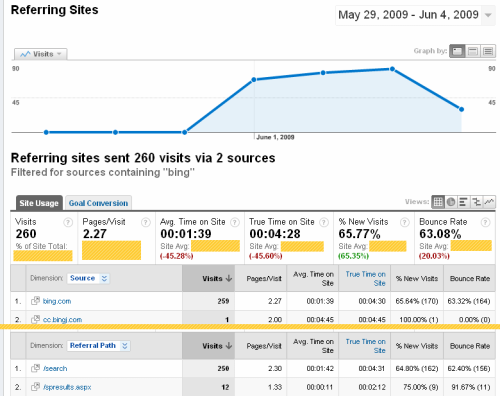Open the Referral Path dimension dropdown
This screenshot has height=396, width=500.
click(x=98, y=346)
